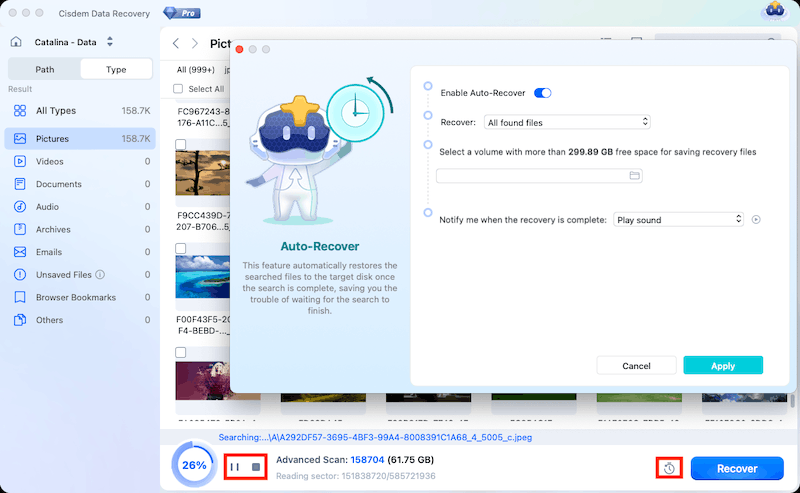Viewport: 800px width, 493px height.
Task: Click the searching file path text
Action: click(x=375, y=437)
